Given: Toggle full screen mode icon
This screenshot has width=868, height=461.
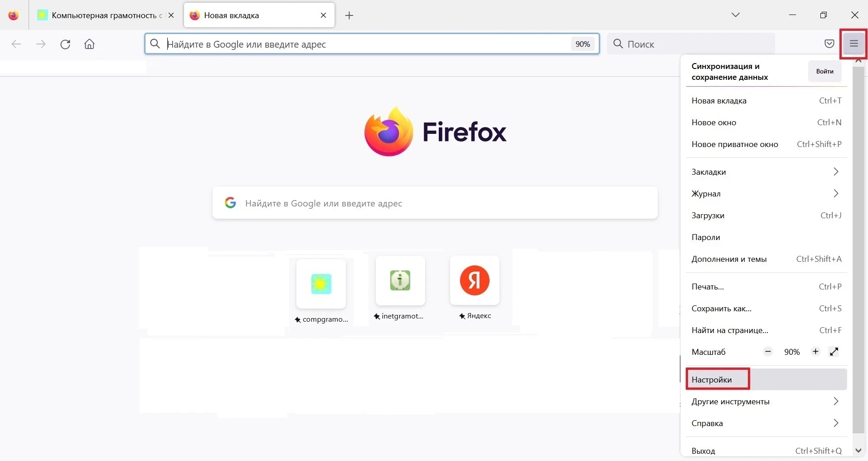Looking at the screenshot, I should pyautogui.click(x=834, y=352).
